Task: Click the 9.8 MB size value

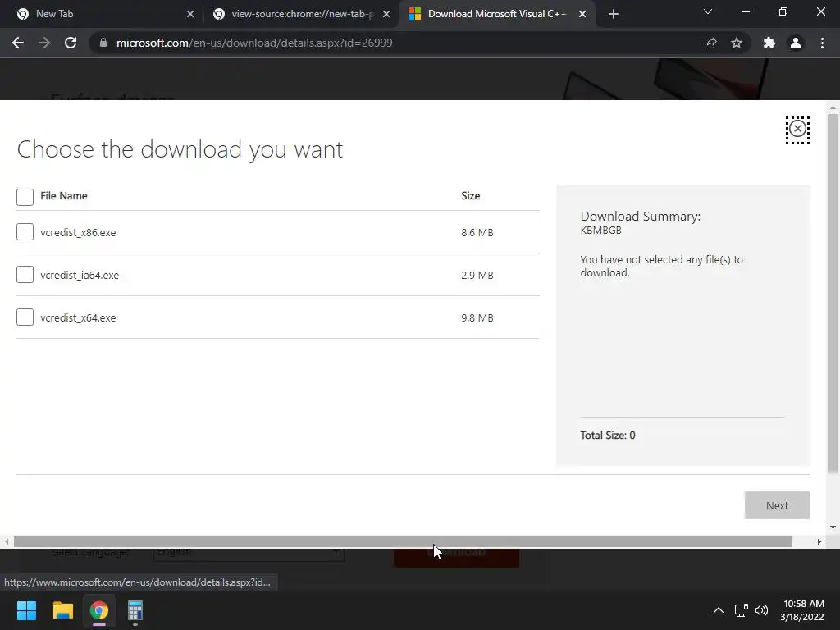Action: coord(477,317)
